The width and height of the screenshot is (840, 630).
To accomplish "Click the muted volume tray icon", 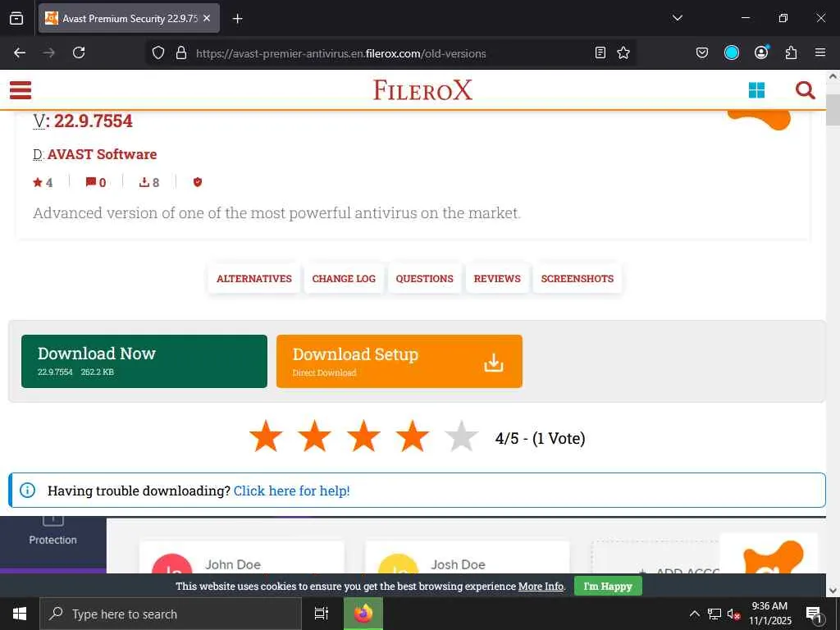I will [x=733, y=614].
